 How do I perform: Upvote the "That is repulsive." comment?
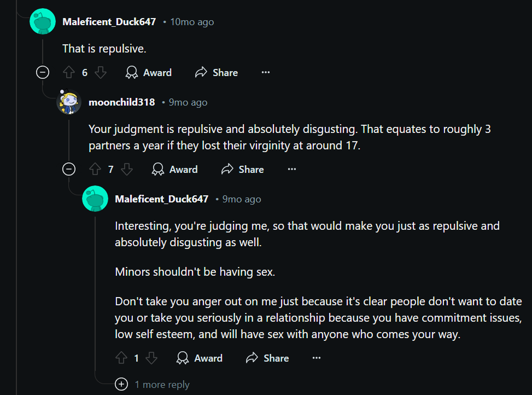pos(69,73)
